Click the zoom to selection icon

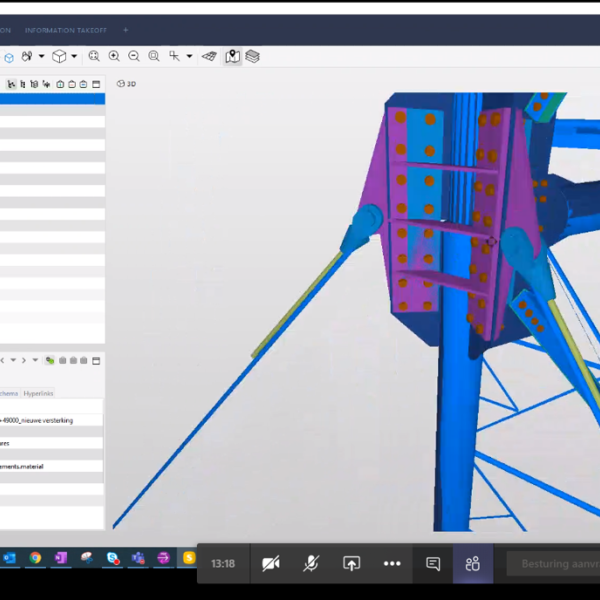coord(154,56)
